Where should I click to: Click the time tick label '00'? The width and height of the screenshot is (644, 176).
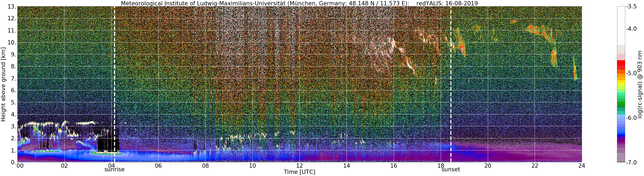[x=20, y=166]
